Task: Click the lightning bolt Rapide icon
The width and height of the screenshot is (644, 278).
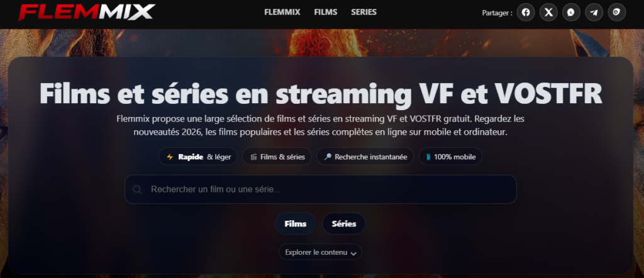Action: [170, 157]
